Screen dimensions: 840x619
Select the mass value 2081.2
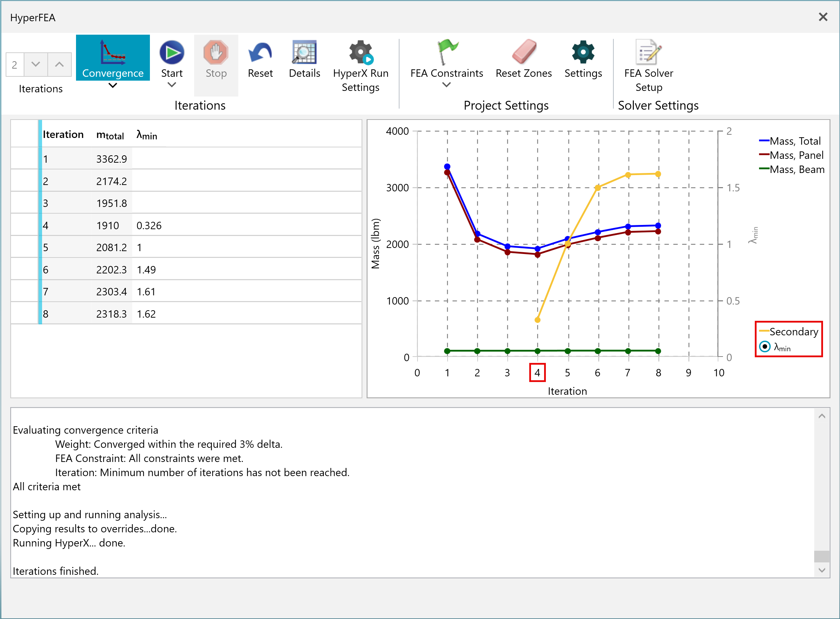[x=112, y=247]
